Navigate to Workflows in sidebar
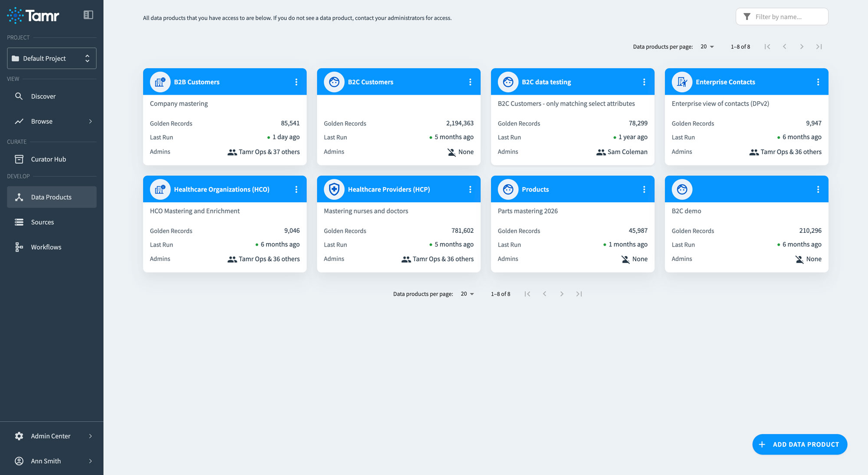Viewport: 868px width, 475px height. [x=46, y=247]
